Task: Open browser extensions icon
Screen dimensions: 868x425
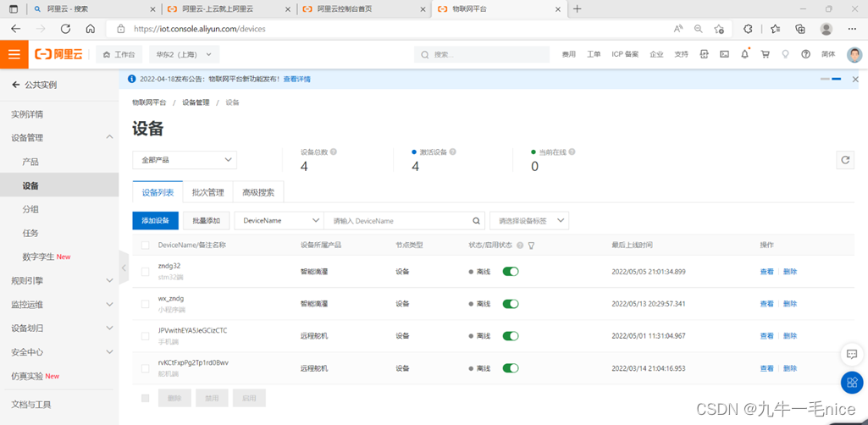Action: [747, 29]
